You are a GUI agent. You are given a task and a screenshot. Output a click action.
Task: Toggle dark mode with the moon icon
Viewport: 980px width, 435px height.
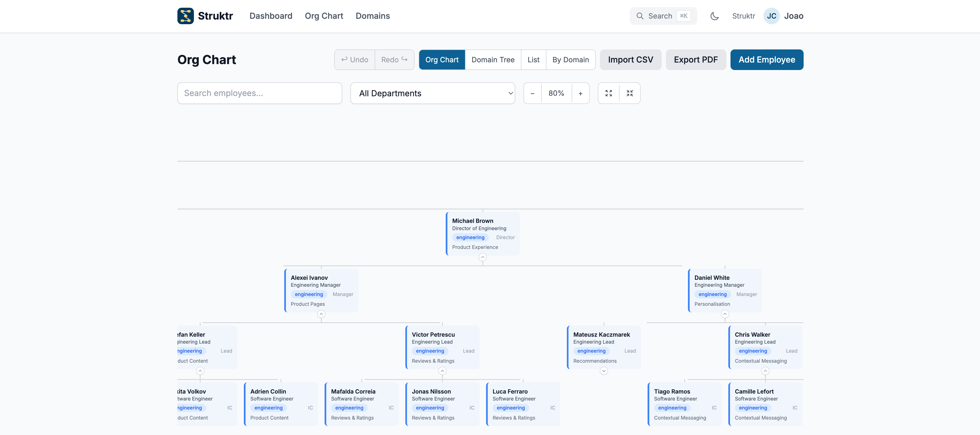[x=715, y=16]
